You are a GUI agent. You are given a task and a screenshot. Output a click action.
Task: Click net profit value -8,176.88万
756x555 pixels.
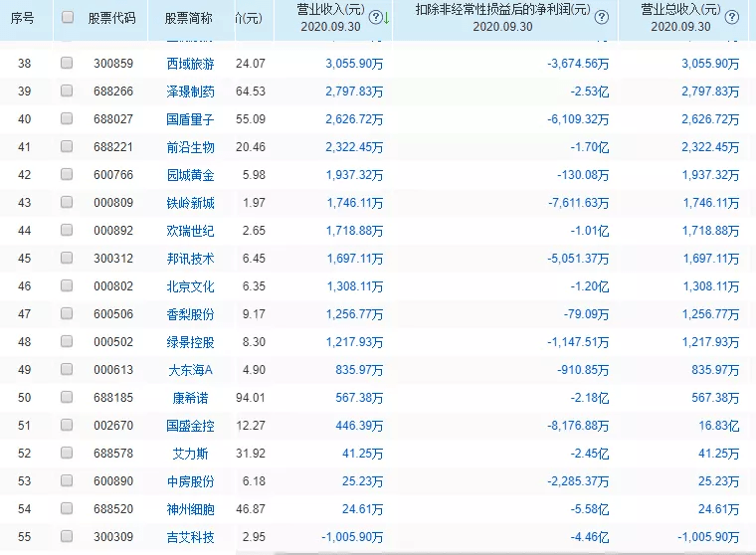tap(578, 426)
